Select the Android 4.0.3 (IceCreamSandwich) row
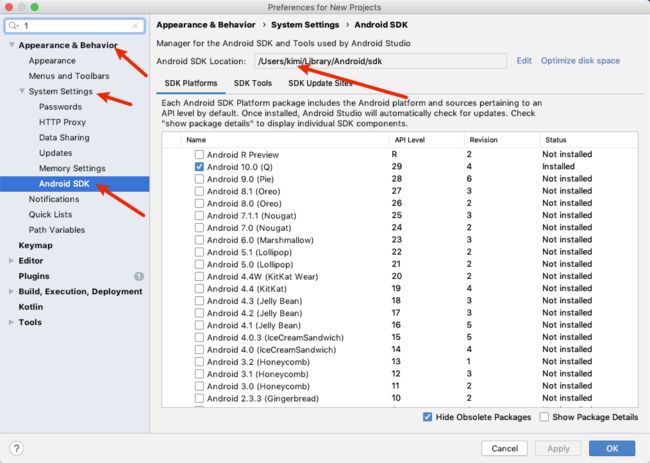 coord(400,337)
